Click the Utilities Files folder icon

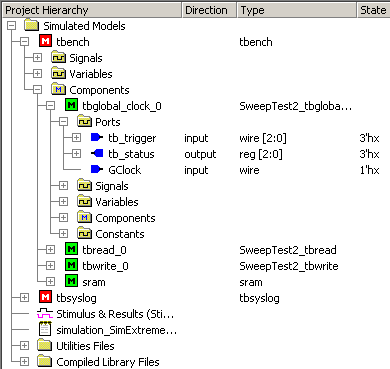click(44, 345)
